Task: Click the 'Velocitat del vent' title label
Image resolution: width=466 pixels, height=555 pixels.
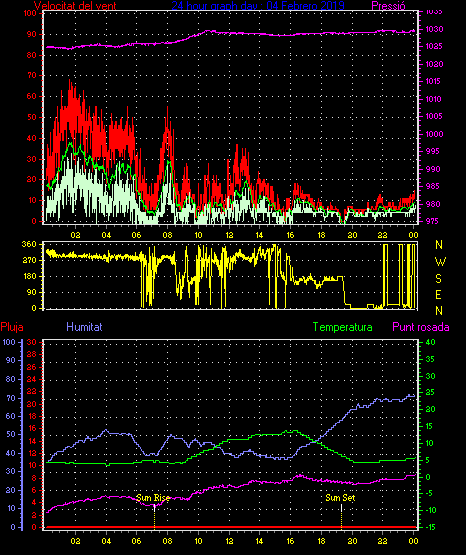Action: coord(75,6)
